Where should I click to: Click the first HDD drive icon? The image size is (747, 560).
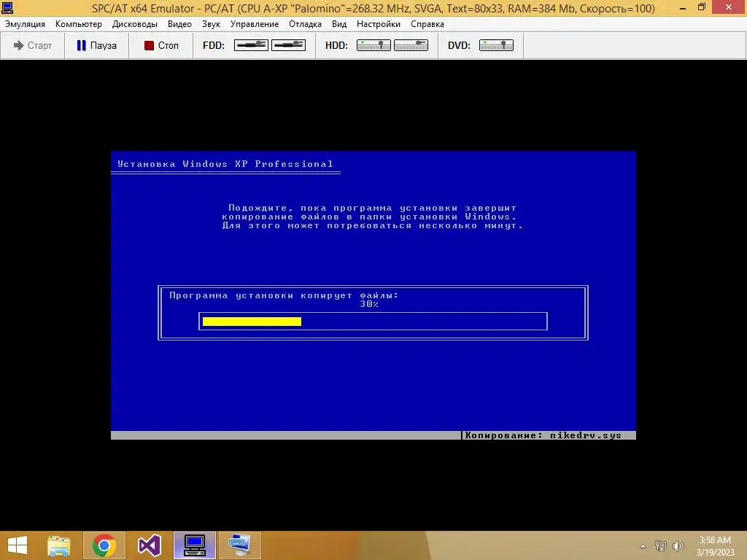373,45
